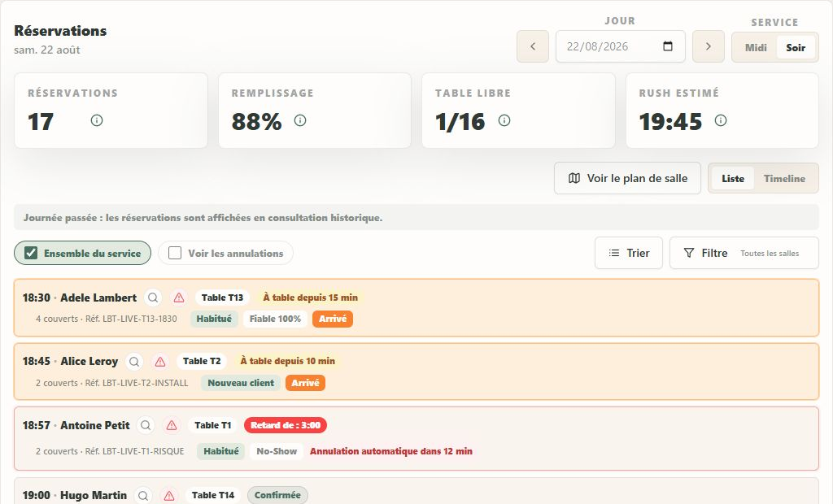Click the date field showing 22/08/2026

pos(621,46)
